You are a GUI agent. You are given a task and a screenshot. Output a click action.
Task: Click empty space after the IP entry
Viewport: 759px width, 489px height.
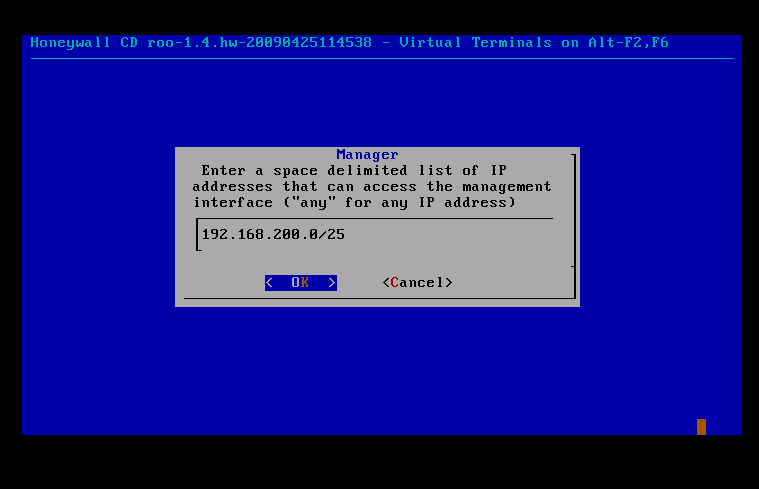coord(450,235)
